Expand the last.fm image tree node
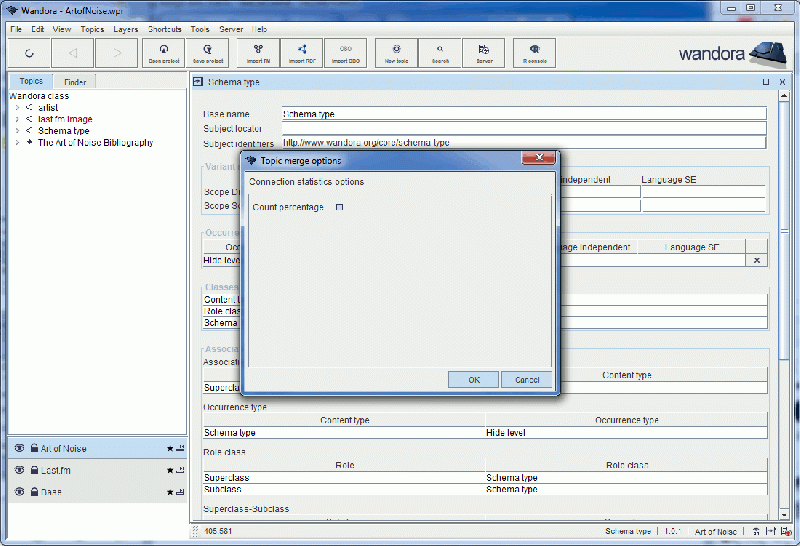This screenshot has height=546, width=800. coord(17,119)
